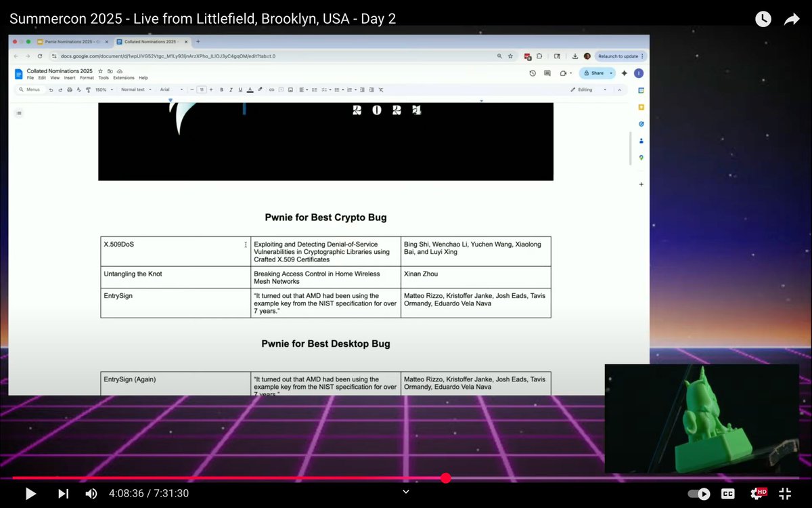This screenshot has height=508, width=812.
Task: Select the paint format roller icon
Action: (88, 89)
